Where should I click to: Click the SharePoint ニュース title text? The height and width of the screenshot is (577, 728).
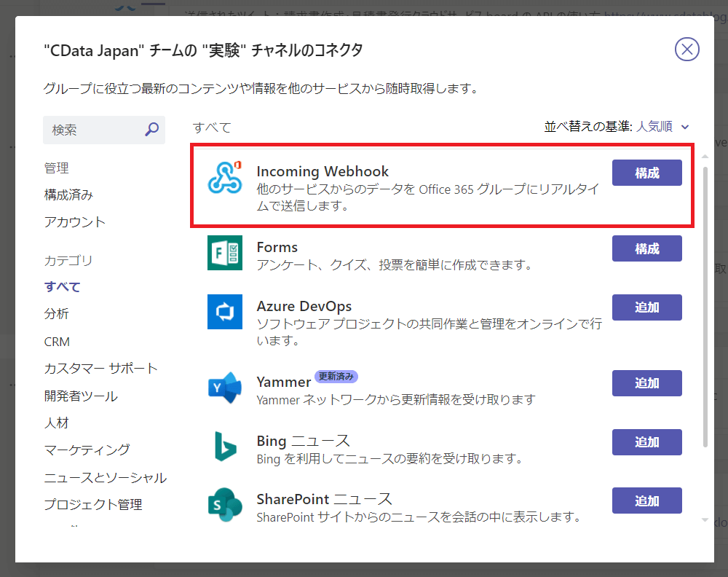[324, 500]
